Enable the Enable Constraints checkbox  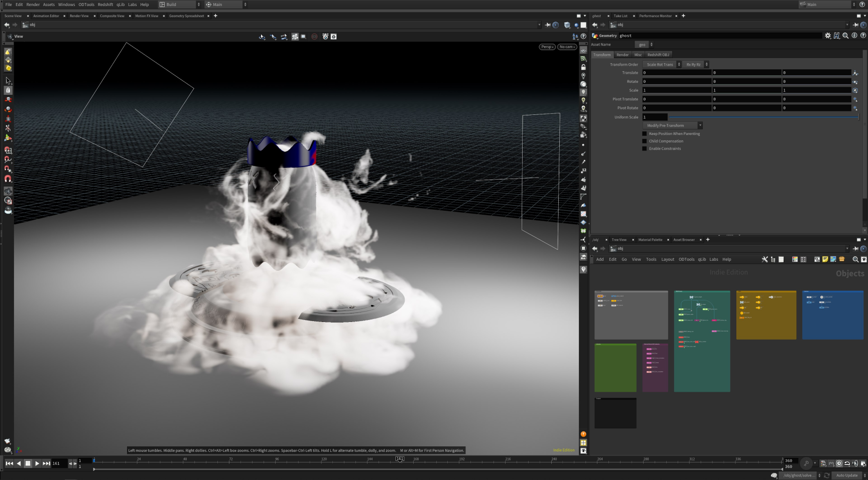pos(645,148)
